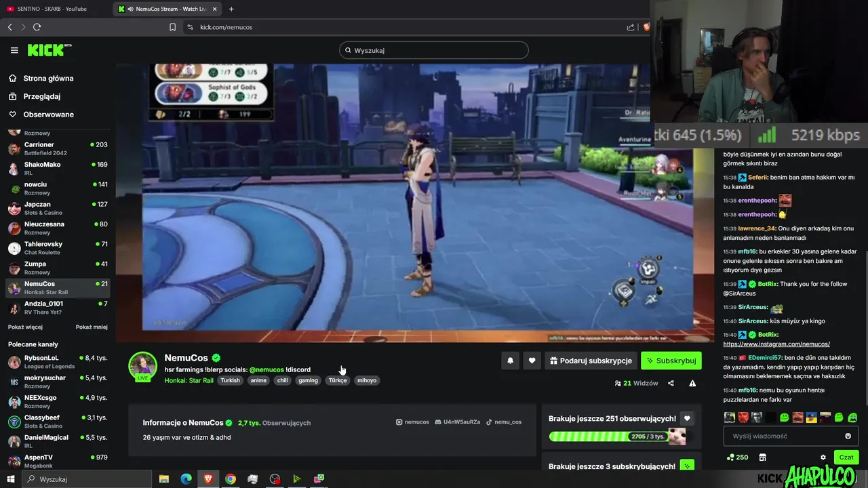This screenshot has width=868, height=488.
Task: Click the heart follow icon
Action: (532, 361)
